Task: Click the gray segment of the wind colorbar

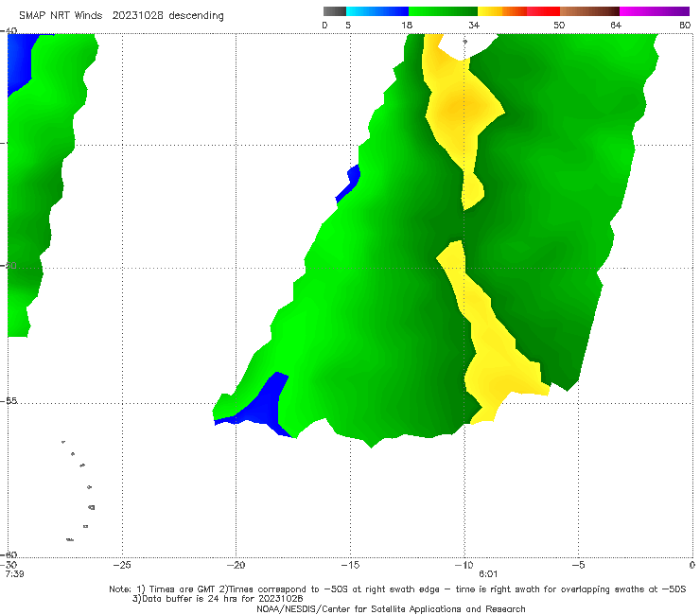Action: (x=335, y=11)
